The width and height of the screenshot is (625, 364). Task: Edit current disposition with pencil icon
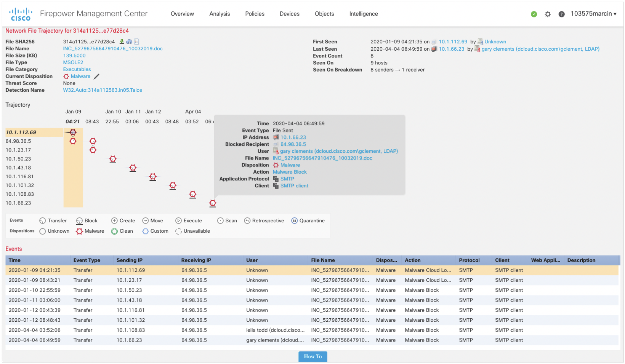click(97, 76)
